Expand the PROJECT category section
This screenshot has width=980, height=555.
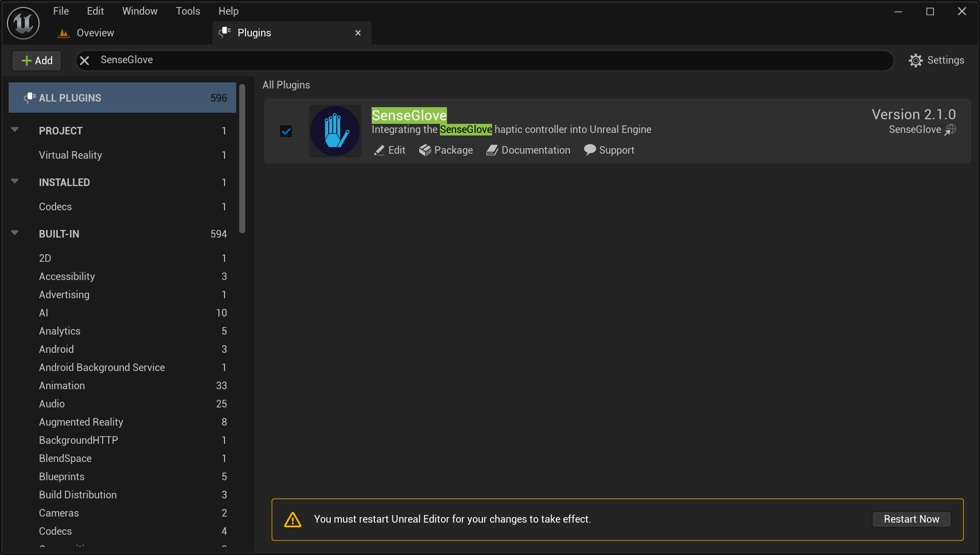click(x=15, y=130)
